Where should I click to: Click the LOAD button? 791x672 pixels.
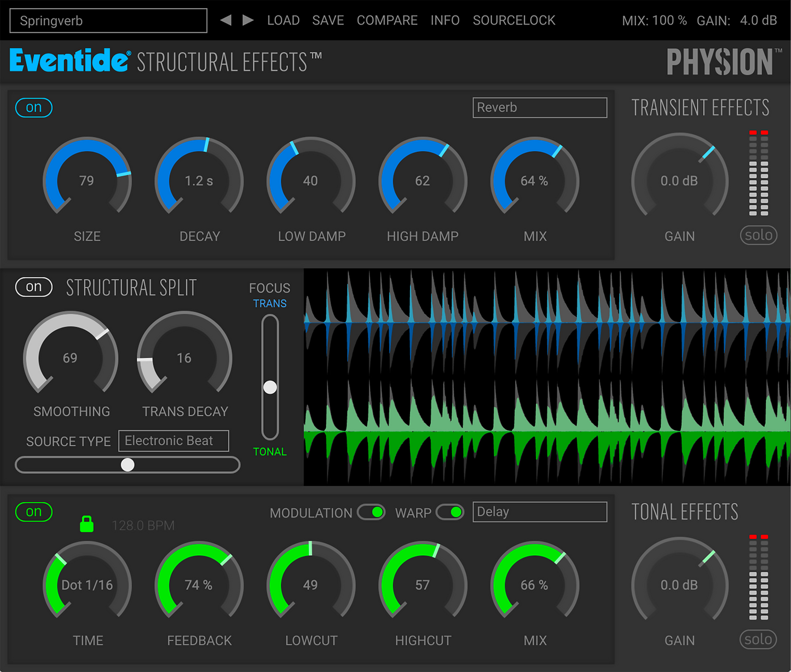pos(284,20)
